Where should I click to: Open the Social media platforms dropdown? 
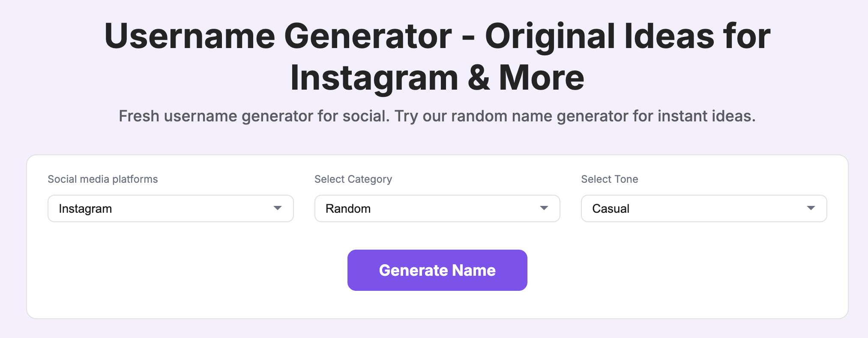coord(171,208)
